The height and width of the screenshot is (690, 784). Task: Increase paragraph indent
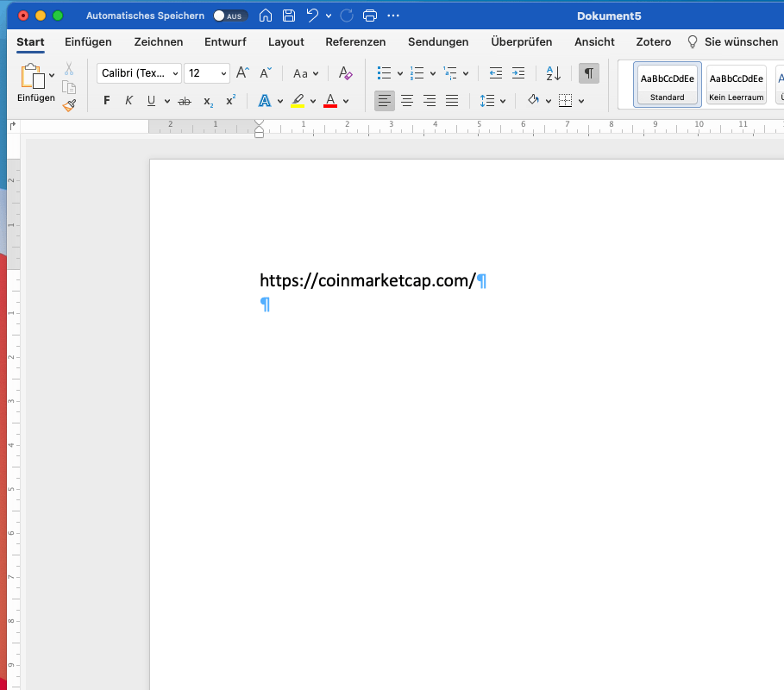(518, 73)
